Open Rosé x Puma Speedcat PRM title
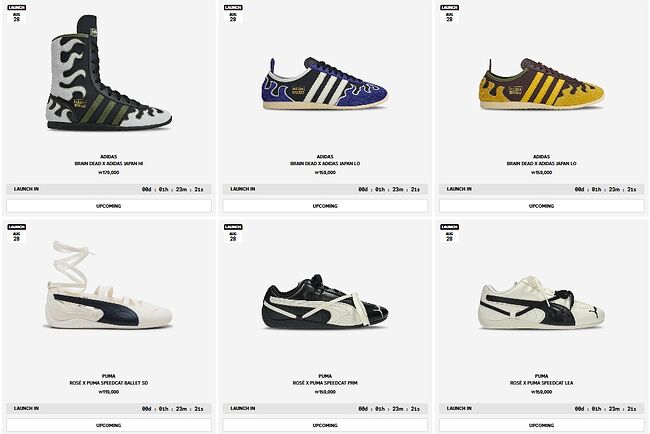Image resolution: width=650 pixels, height=434 pixels. click(x=325, y=383)
